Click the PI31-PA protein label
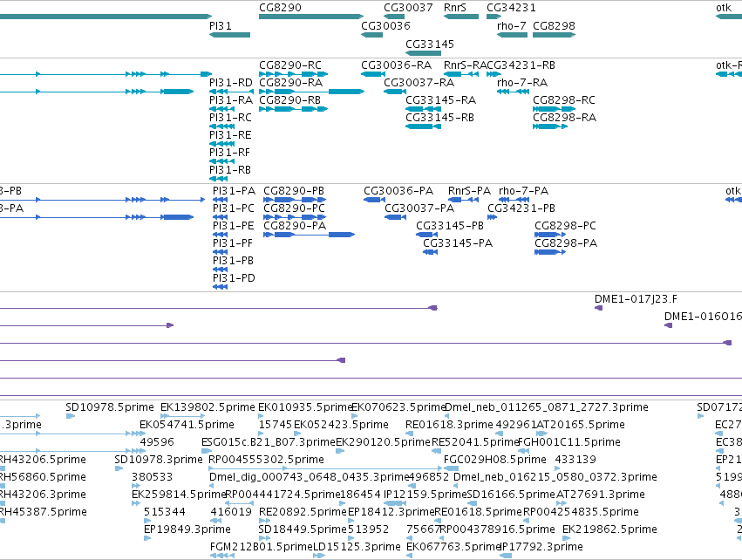The height and width of the screenshot is (560, 742). point(234,191)
